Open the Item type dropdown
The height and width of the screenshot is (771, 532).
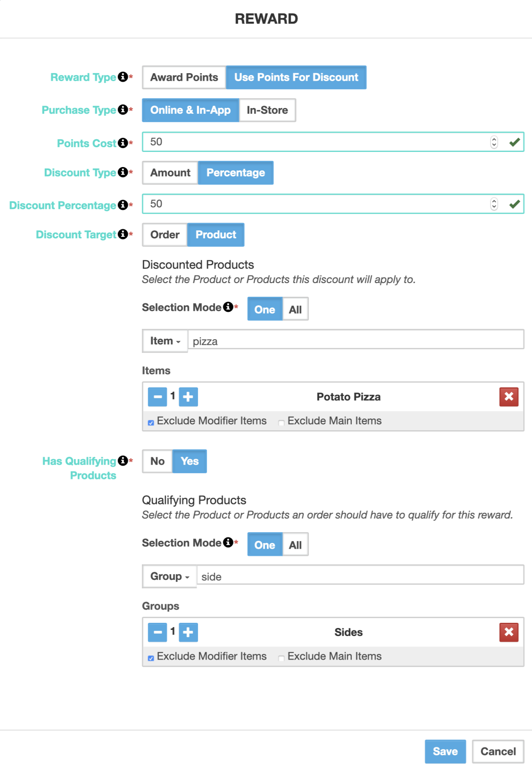point(164,340)
